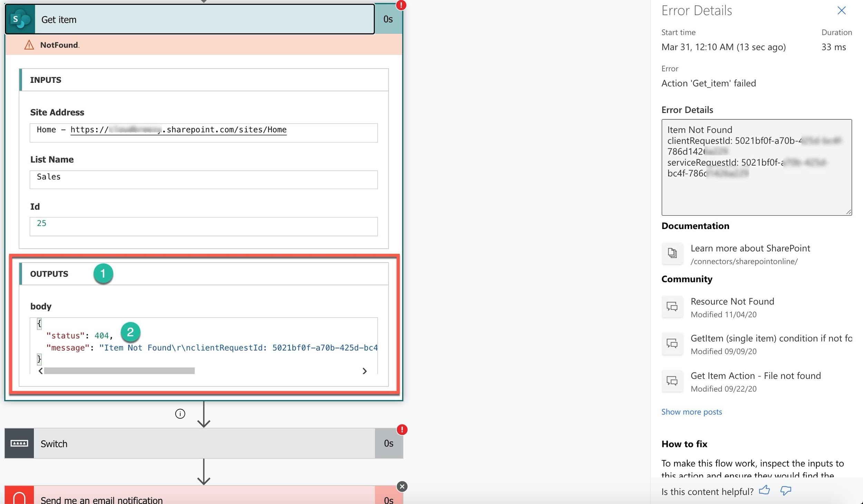Collapse the Get item action header

[x=190, y=19]
